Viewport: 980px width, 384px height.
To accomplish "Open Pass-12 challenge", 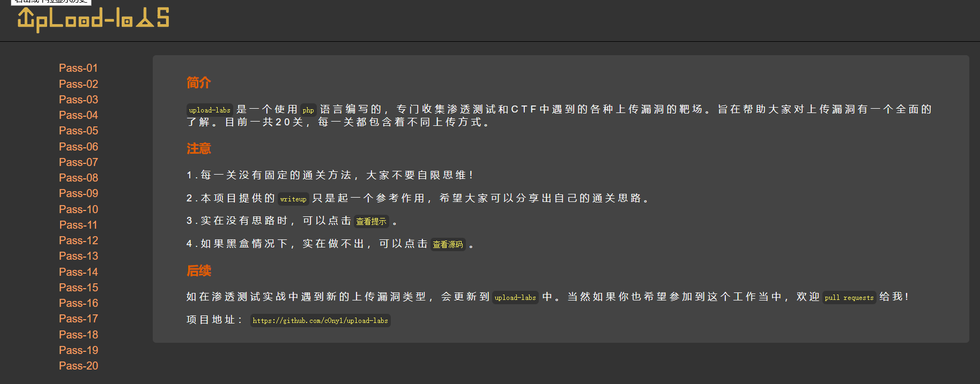I will pos(78,240).
